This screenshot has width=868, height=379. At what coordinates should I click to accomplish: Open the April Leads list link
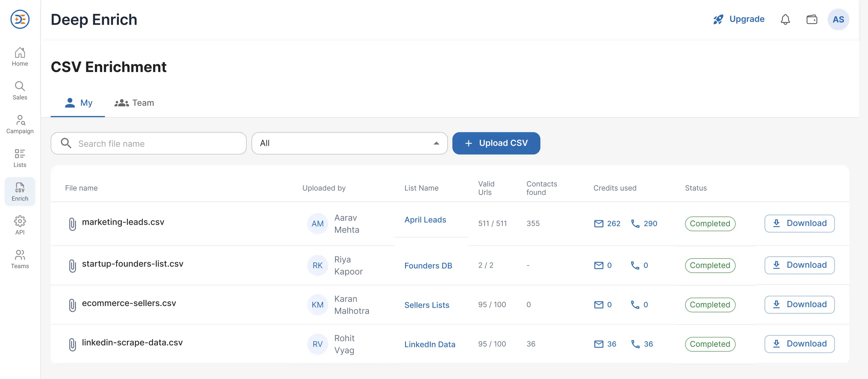tap(425, 220)
